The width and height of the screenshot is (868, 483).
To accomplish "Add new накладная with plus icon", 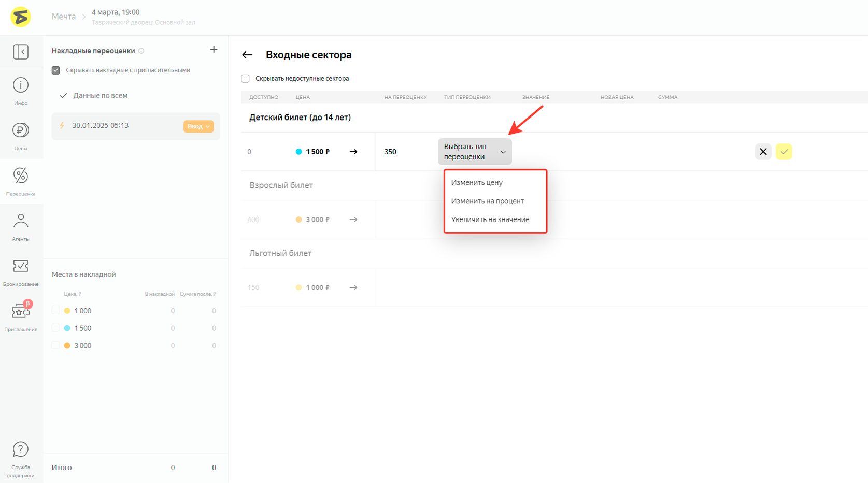I will [214, 50].
